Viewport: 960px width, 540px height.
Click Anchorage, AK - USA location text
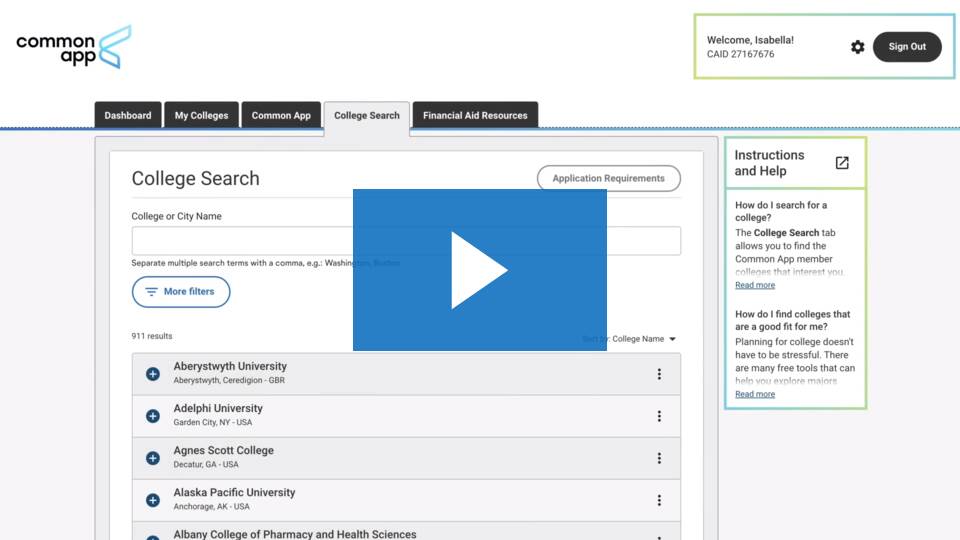[x=211, y=507]
